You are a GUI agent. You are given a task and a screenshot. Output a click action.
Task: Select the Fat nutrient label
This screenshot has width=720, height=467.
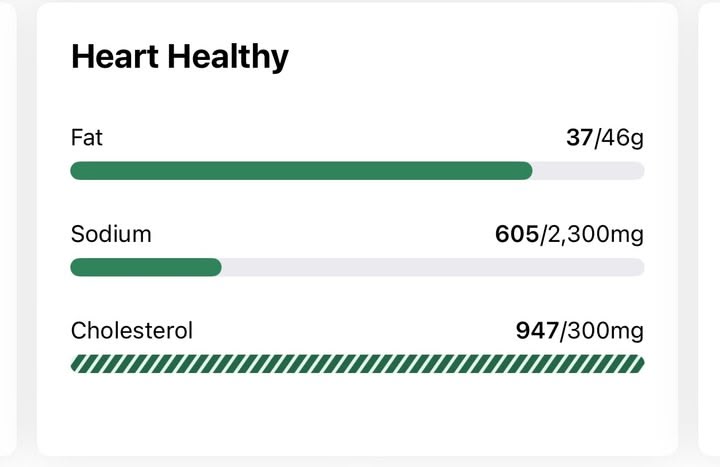pyautogui.click(x=87, y=137)
